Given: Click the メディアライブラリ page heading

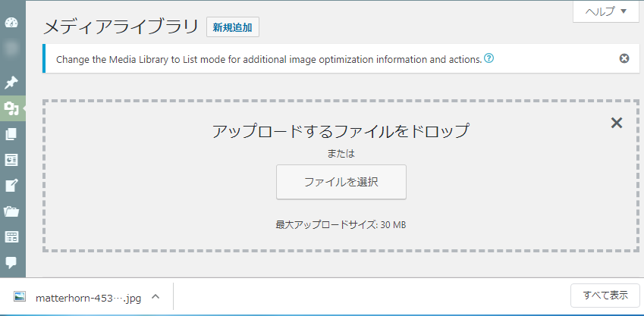Looking at the screenshot, I should point(121,28).
